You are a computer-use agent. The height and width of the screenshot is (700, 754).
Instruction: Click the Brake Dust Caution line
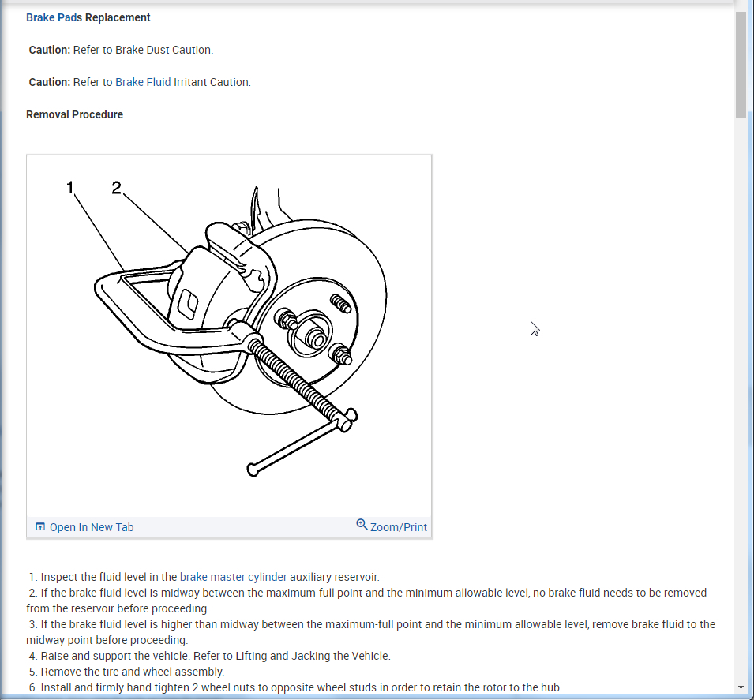[121, 50]
